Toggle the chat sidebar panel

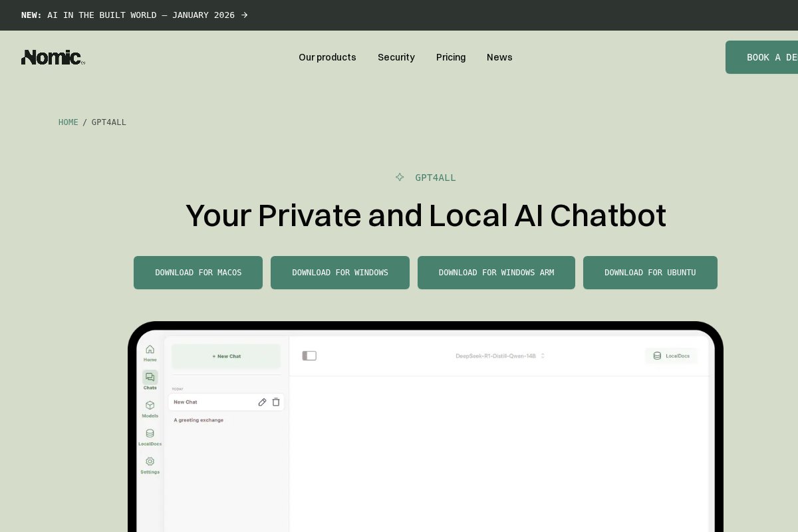(309, 356)
